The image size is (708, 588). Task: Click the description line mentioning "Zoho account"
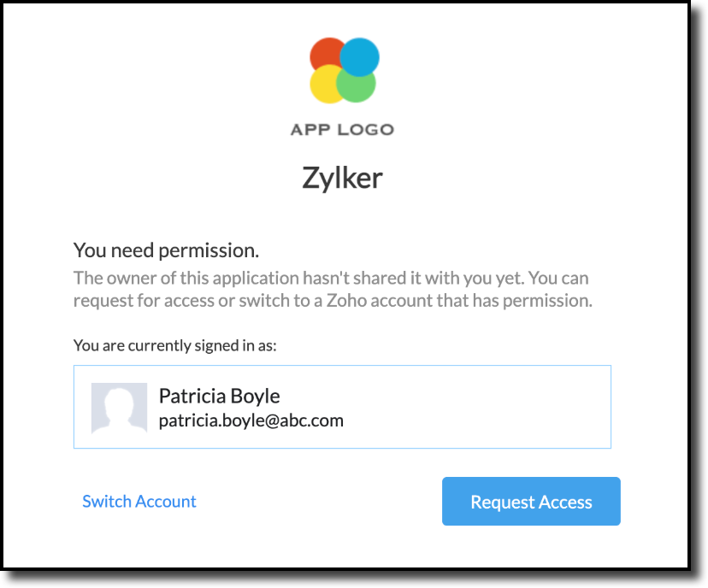(x=333, y=300)
